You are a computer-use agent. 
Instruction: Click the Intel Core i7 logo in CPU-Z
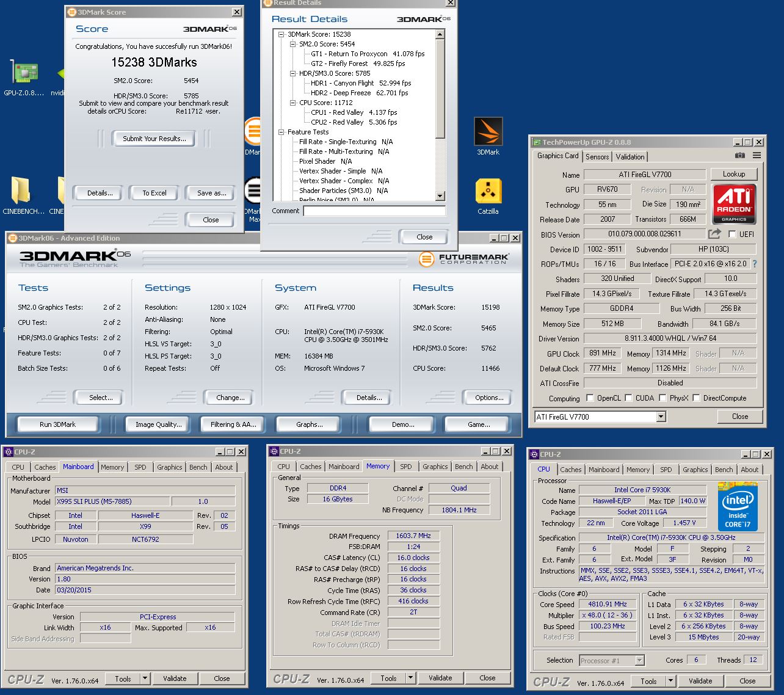click(x=738, y=506)
